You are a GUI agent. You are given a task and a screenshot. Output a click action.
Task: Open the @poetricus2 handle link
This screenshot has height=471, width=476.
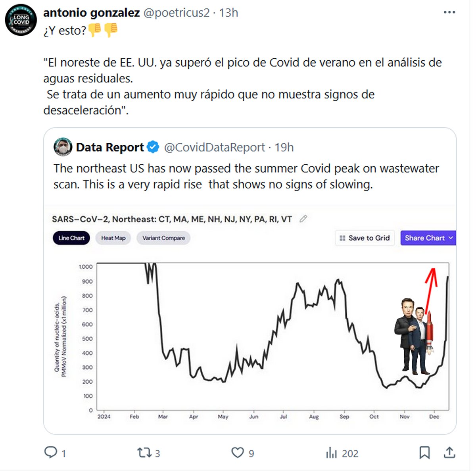pos(176,13)
